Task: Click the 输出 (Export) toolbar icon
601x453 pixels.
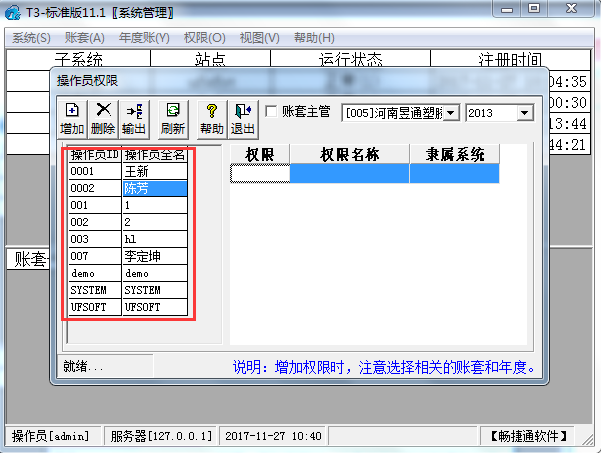Action: point(134,119)
